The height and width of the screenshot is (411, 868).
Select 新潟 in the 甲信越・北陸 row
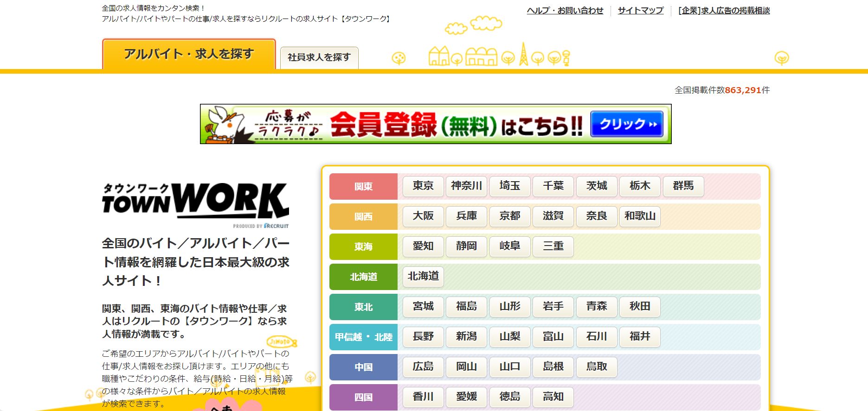coord(466,337)
